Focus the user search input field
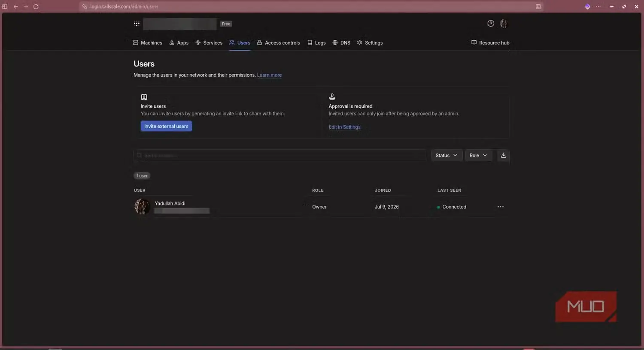 pyautogui.click(x=279, y=155)
